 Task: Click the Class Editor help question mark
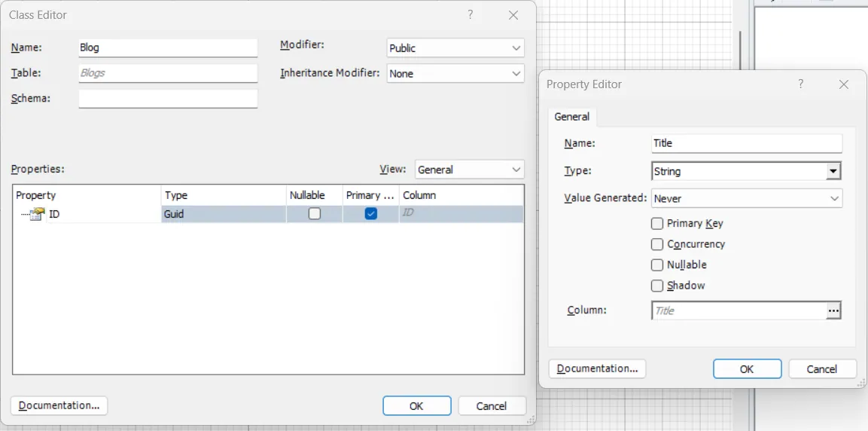tap(470, 15)
